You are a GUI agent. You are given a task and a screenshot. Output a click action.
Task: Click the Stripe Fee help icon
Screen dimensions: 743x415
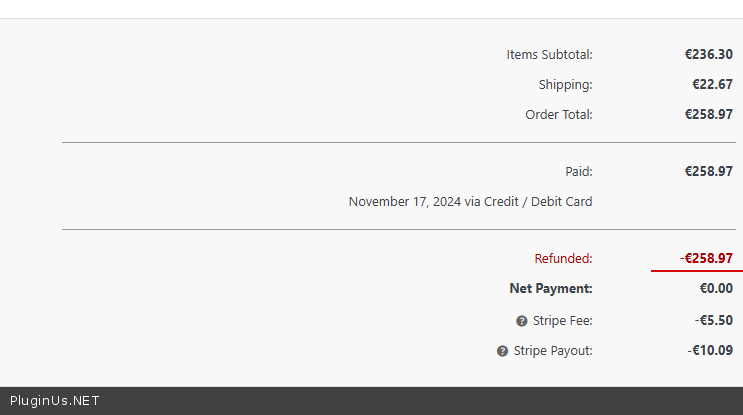522,321
